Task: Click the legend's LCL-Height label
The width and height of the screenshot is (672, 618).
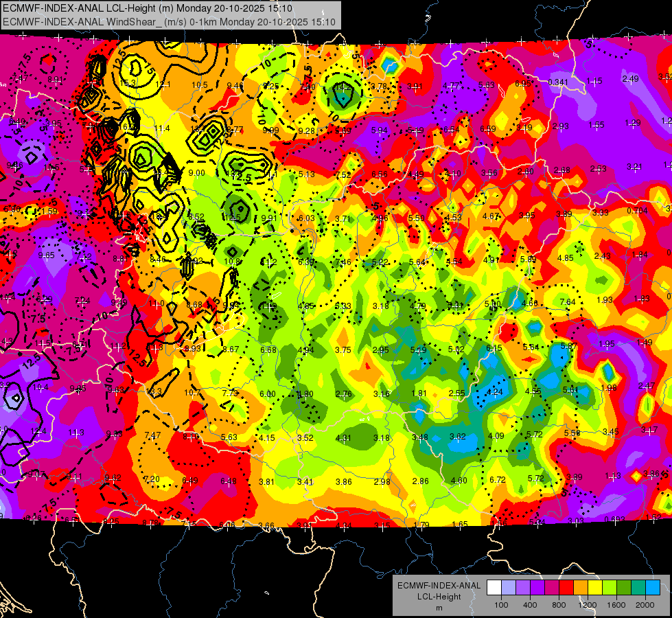Action: 439,597
